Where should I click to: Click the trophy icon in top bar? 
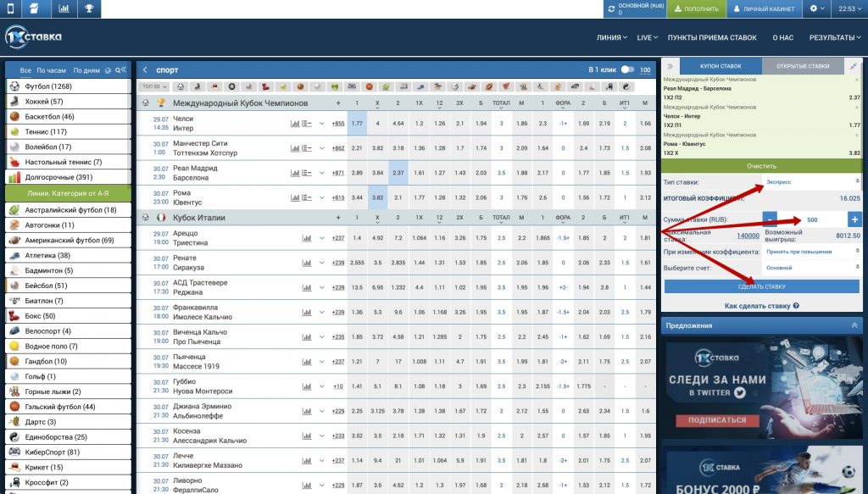[89, 9]
